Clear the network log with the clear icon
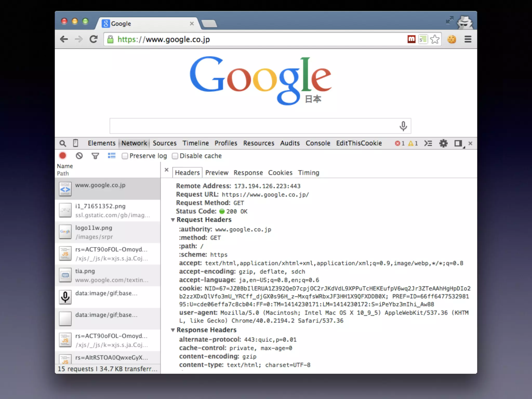 click(x=79, y=156)
